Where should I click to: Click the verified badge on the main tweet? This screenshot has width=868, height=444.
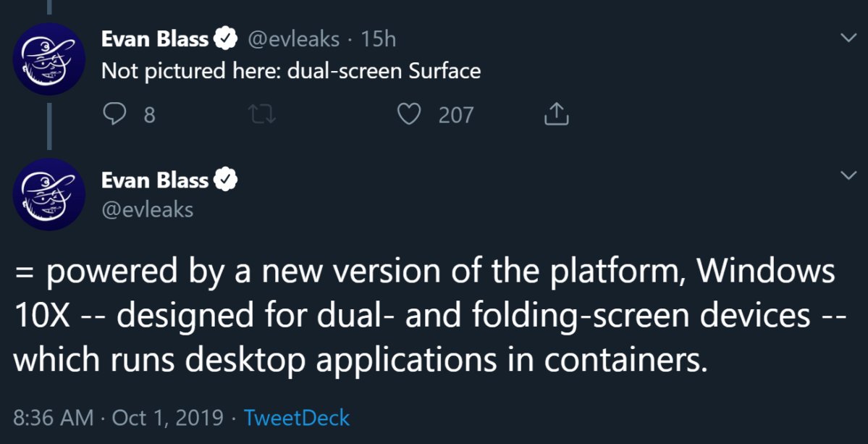pos(226,180)
